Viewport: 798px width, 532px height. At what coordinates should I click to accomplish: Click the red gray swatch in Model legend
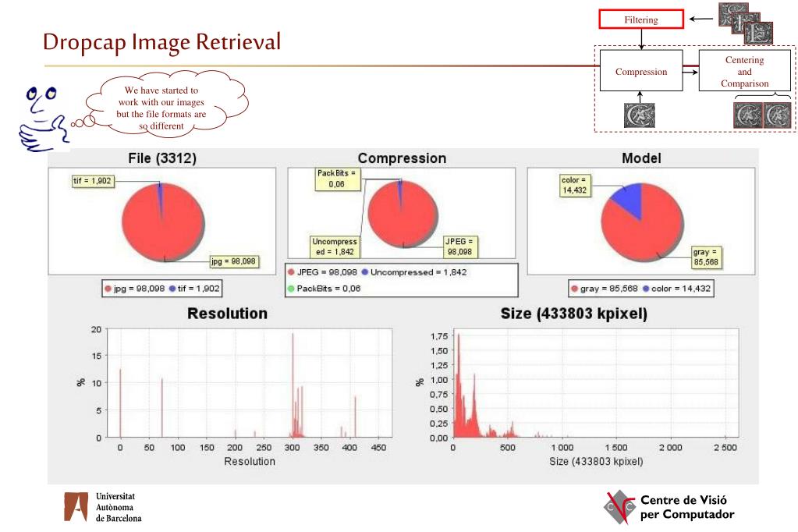tap(575, 289)
